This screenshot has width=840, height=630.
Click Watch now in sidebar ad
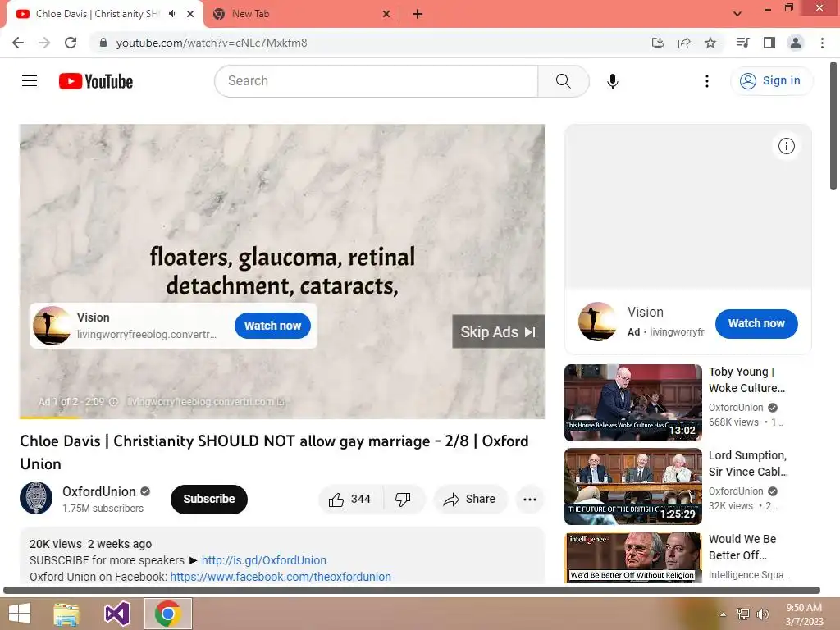tap(756, 323)
